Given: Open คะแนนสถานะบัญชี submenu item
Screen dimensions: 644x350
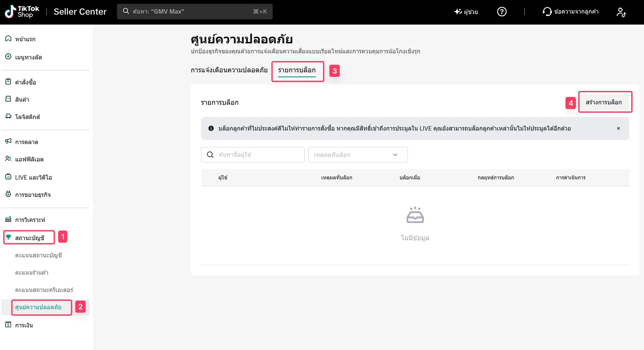Looking at the screenshot, I should 39,255.
